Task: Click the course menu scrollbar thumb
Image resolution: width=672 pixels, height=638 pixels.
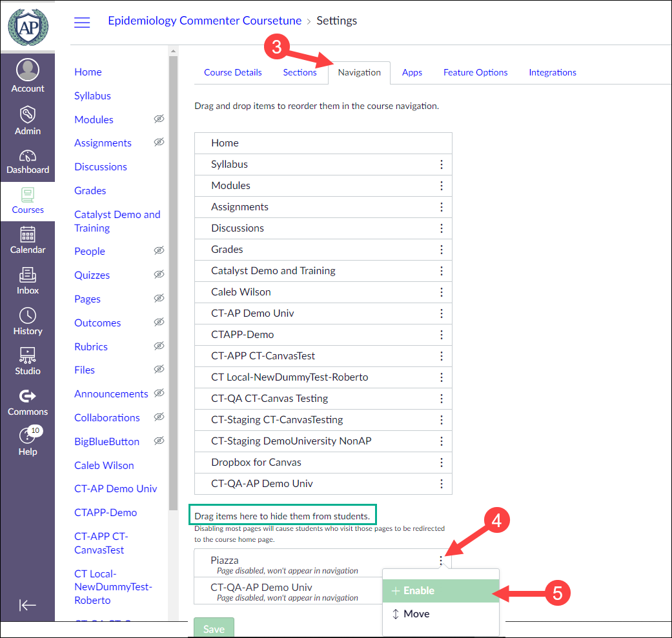Action: [173, 283]
